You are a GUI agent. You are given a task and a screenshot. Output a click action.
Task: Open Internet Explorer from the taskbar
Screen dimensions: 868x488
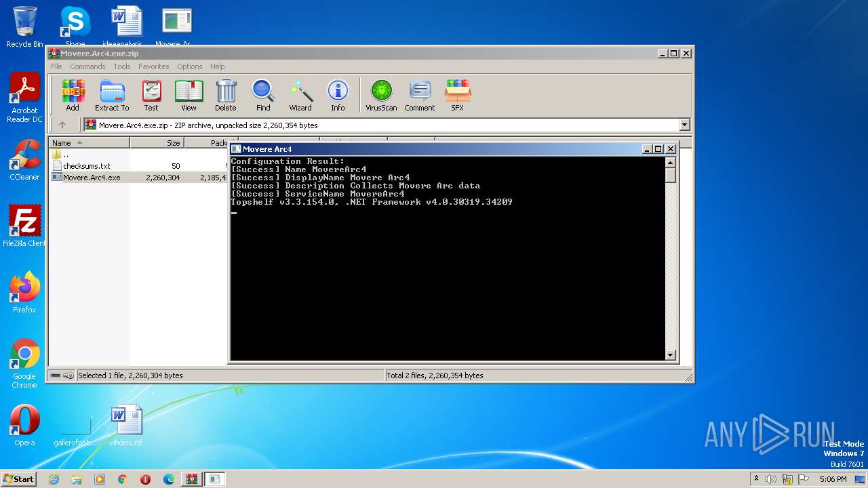(54, 479)
